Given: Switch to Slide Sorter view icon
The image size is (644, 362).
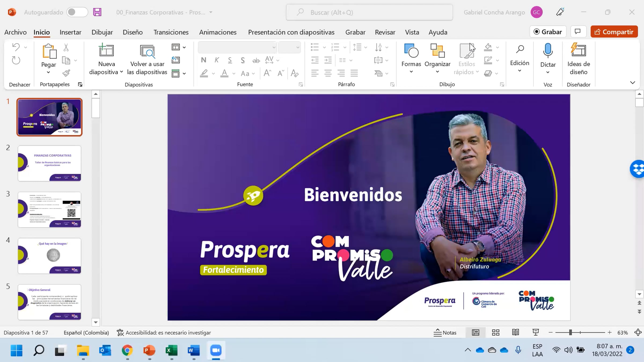Looking at the screenshot, I should pos(496,333).
